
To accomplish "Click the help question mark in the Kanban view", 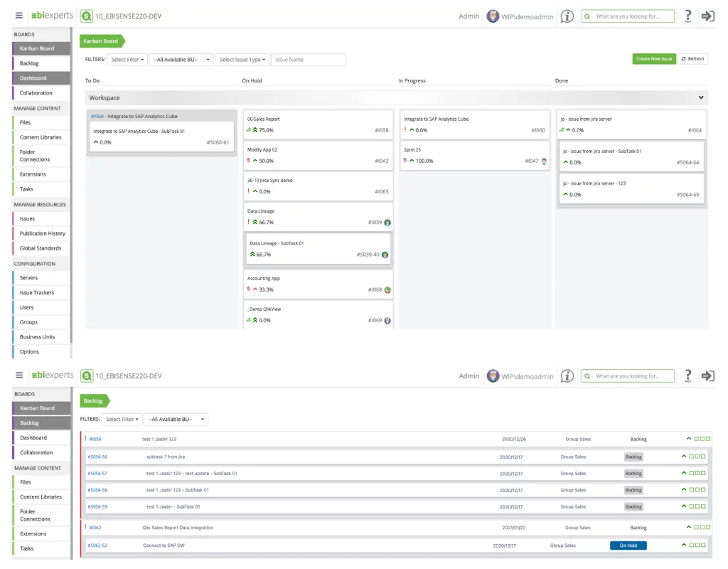I will point(688,16).
